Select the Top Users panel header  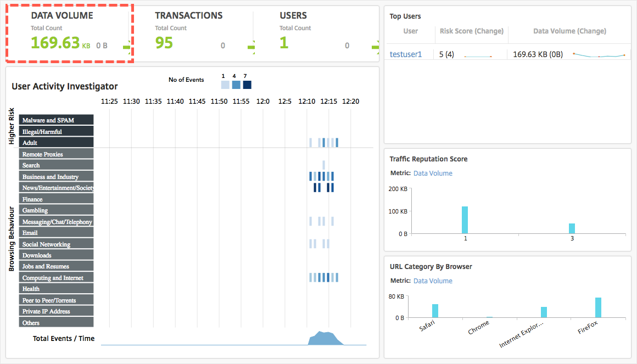[405, 16]
